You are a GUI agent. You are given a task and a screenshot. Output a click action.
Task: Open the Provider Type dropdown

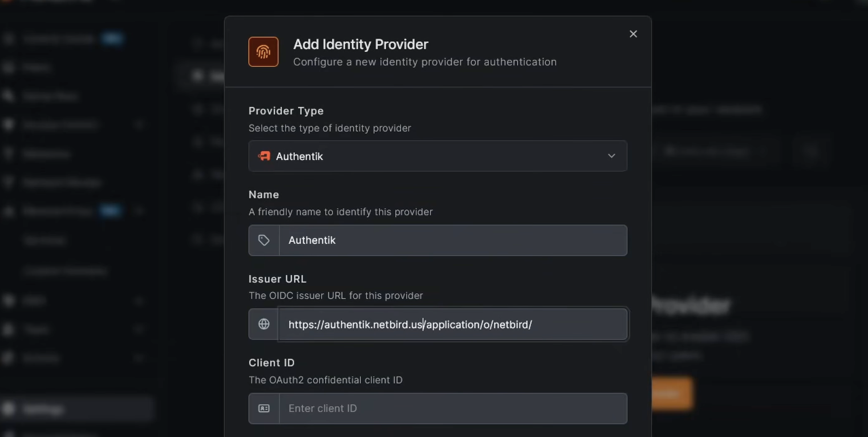437,155
